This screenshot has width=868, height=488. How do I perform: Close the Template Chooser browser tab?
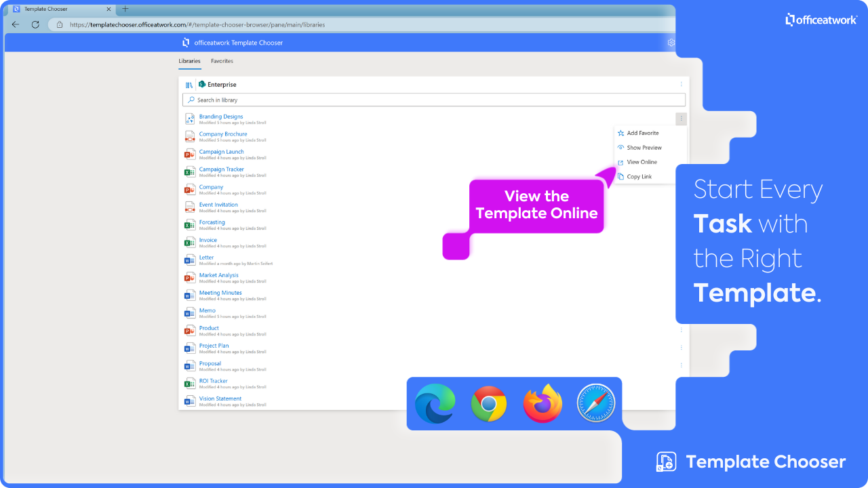click(107, 9)
